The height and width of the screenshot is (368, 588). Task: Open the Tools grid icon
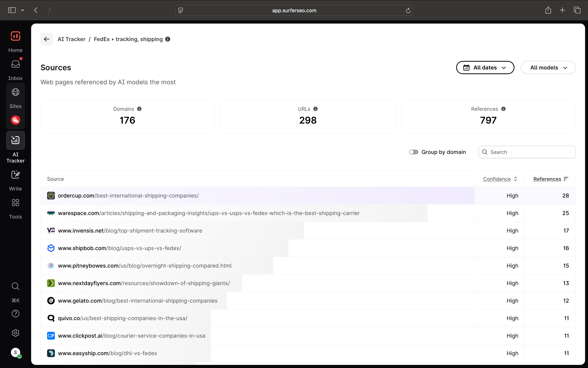15,203
